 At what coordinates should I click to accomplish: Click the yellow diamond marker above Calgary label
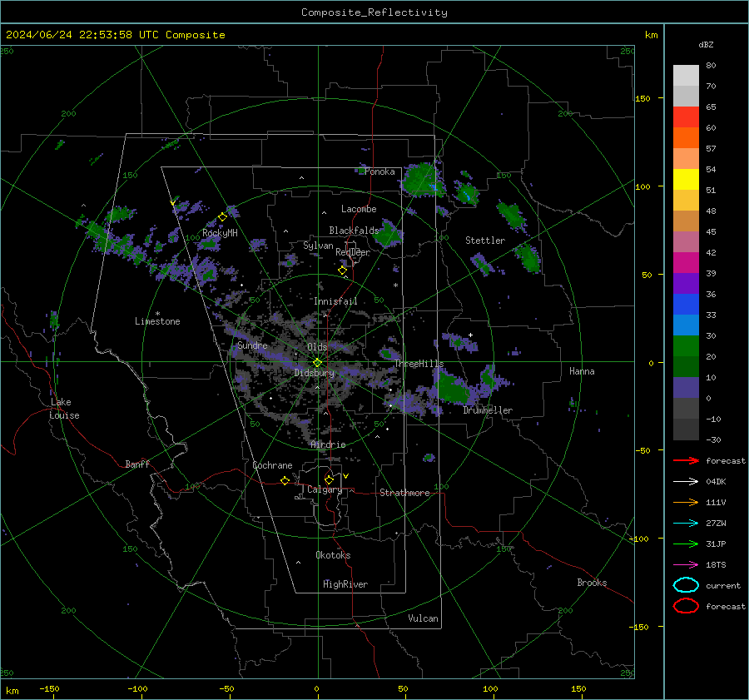[329, 479]
